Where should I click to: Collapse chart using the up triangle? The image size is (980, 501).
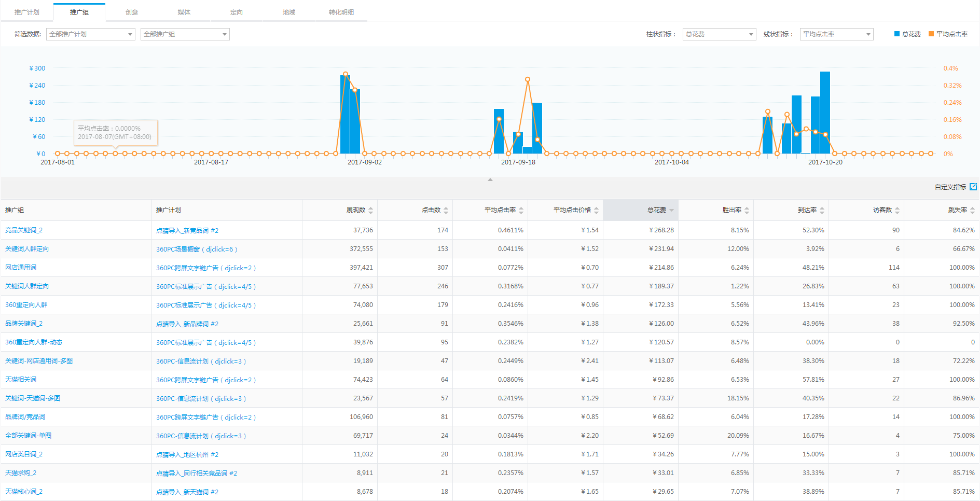point(490,179)
